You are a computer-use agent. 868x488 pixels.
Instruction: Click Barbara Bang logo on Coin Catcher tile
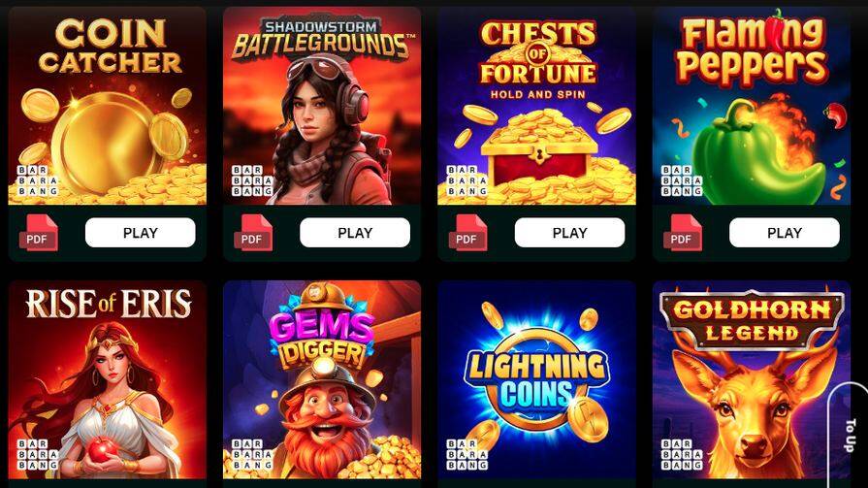[x=37, y=180]
